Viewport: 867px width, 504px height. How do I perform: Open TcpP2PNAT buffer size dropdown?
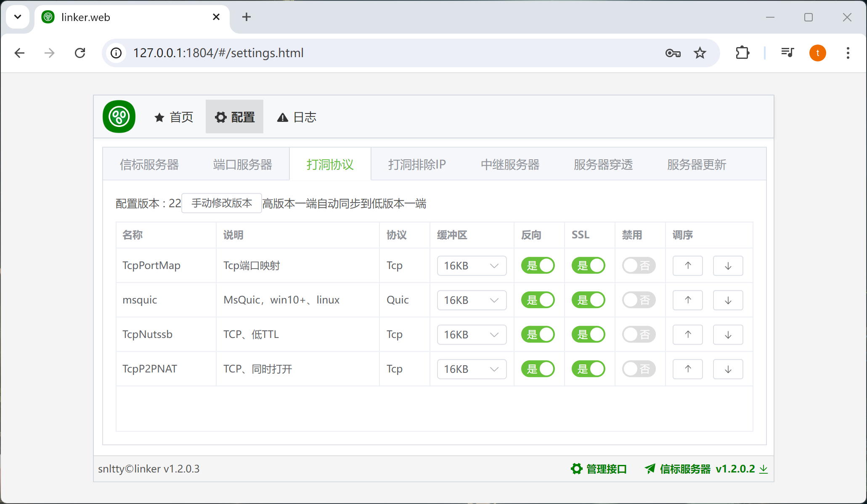[472, 369]
